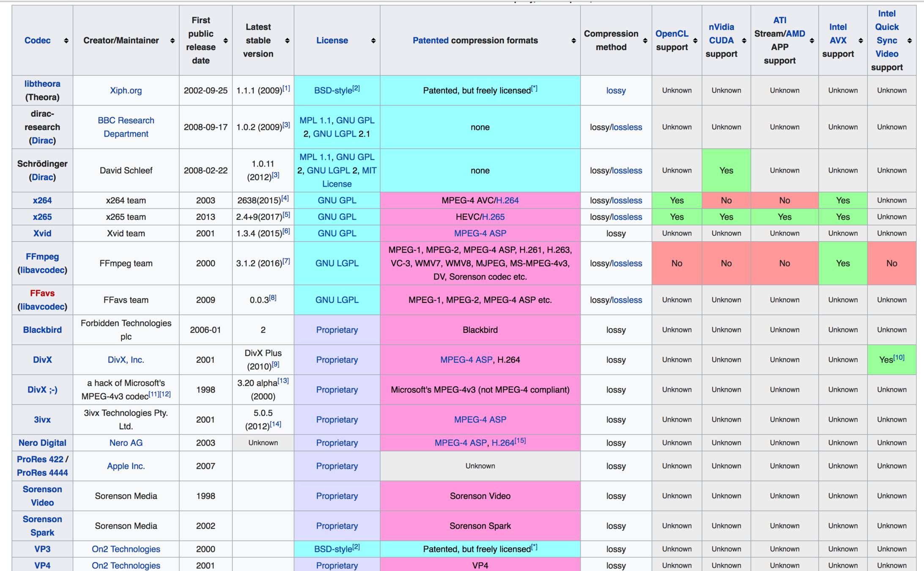The height and width of the screenshot is (571, 924).
Task: Click License column sort arrows
Action: tap(373, 41)
